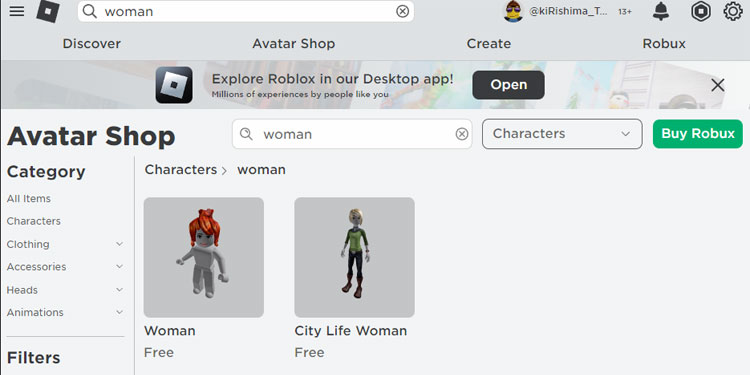The width and height of the screenshot is (750, 375).
Task: Open the Characters category dropdown
Action: pos(562,134)
